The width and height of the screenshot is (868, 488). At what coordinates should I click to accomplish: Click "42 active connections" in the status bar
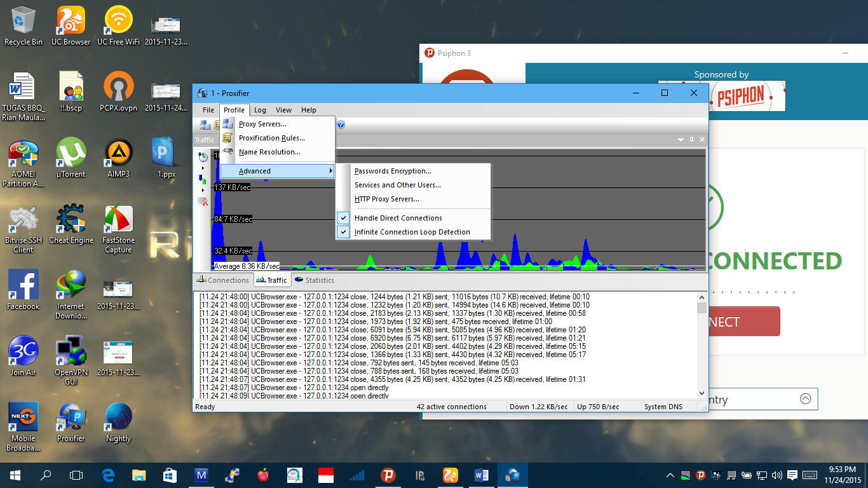point(452,407)
